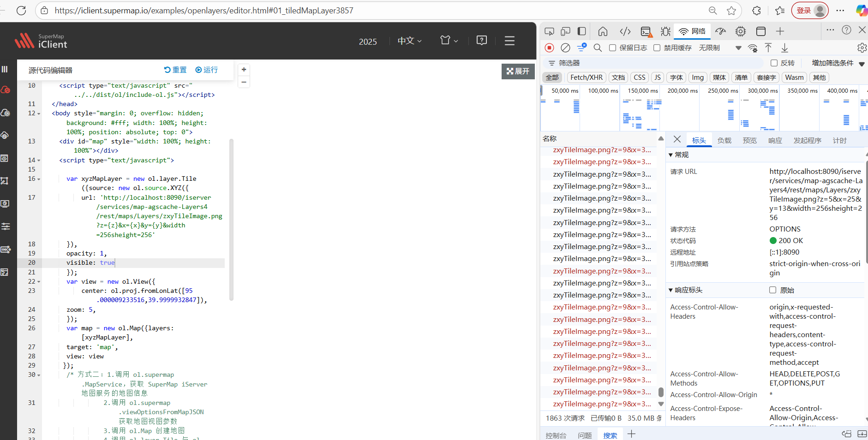
Task: Toggle the 禁用缓存 checkbox
Action: [657, 48]
